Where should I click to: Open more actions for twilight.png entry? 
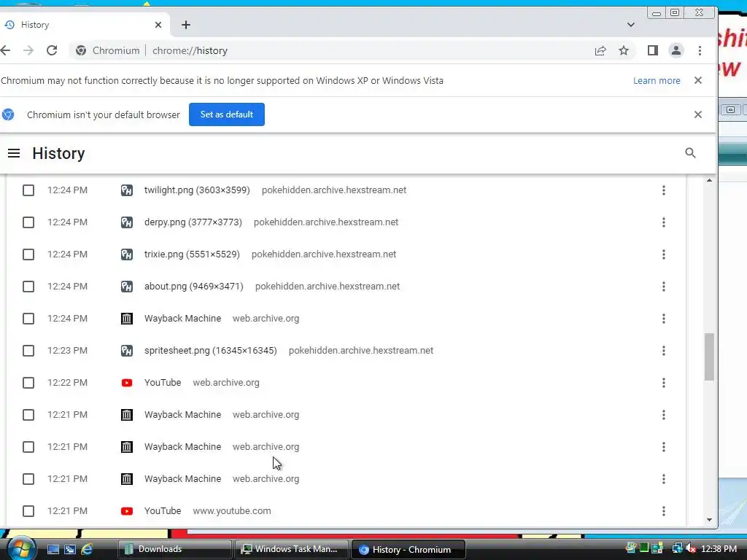[x=664, y=190]
